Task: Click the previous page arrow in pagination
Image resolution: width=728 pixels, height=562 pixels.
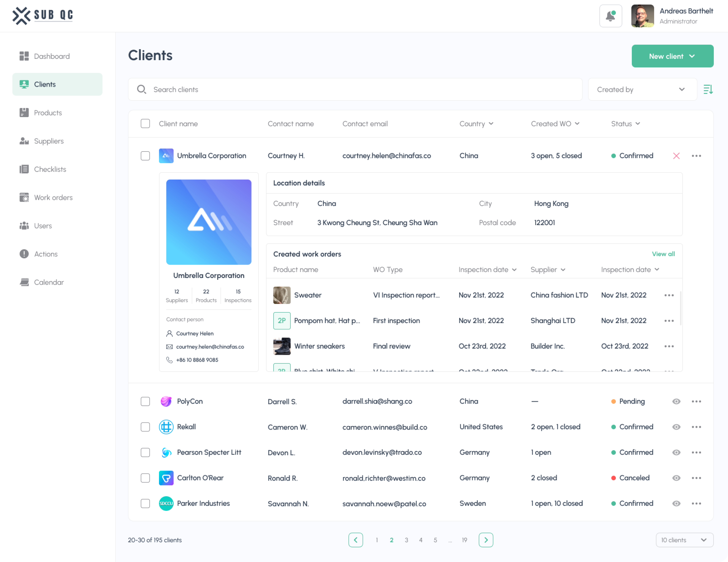Action: (355, 540)
